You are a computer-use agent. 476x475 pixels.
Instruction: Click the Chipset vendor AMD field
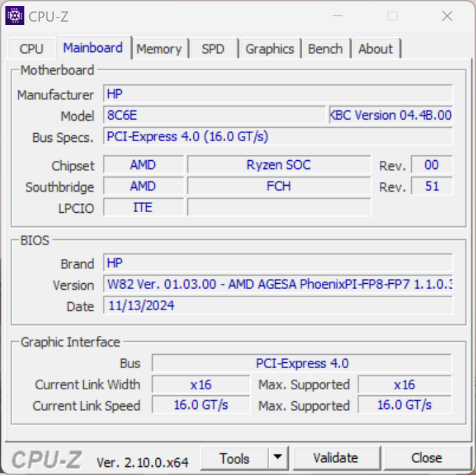(x=143, y=165)
